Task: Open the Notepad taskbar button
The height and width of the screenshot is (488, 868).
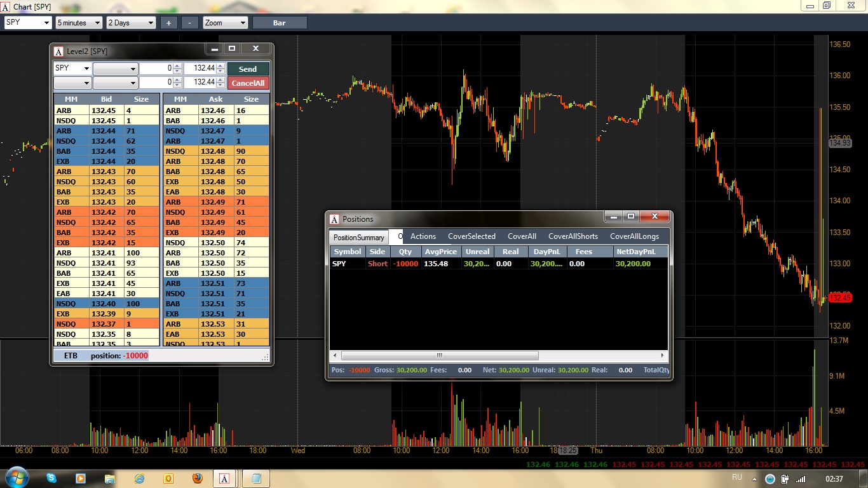Action: [256, 478]
